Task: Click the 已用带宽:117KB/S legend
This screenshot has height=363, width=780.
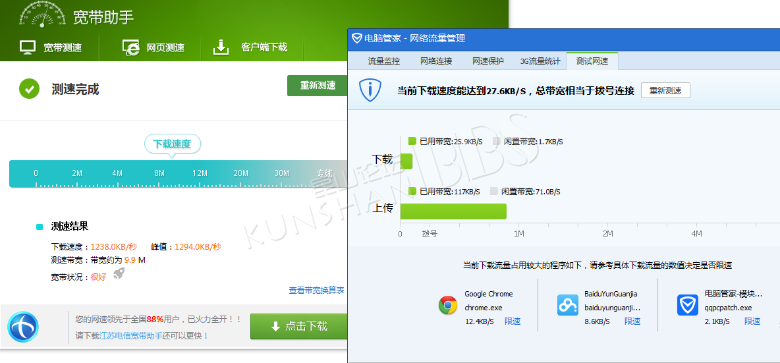Action: pyautogui.click(x=444, y=191)
